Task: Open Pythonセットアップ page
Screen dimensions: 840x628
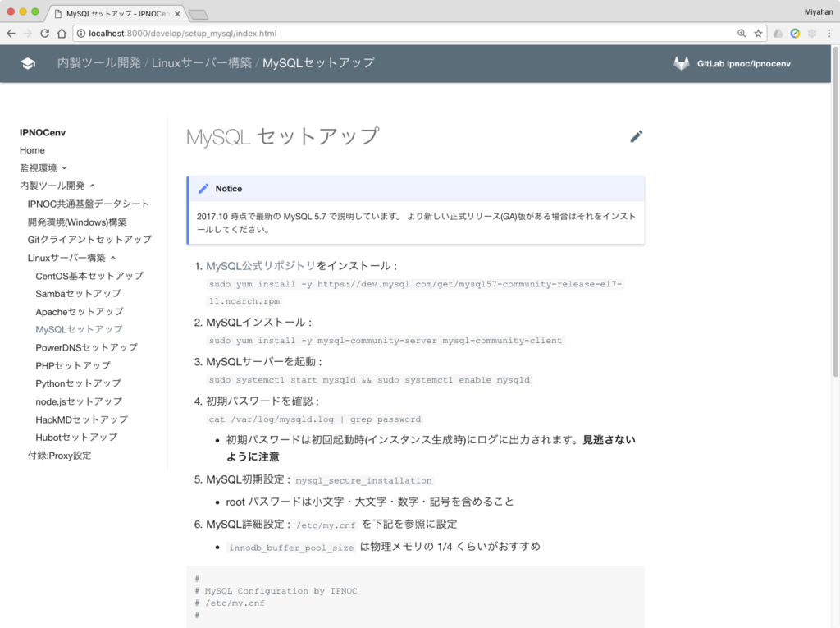Action: point(78,383)
